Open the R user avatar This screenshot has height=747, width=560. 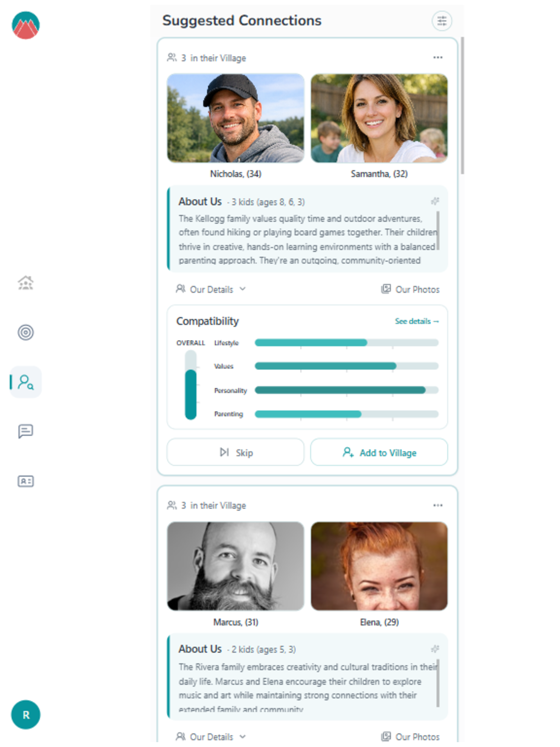[x=26, y=715]
